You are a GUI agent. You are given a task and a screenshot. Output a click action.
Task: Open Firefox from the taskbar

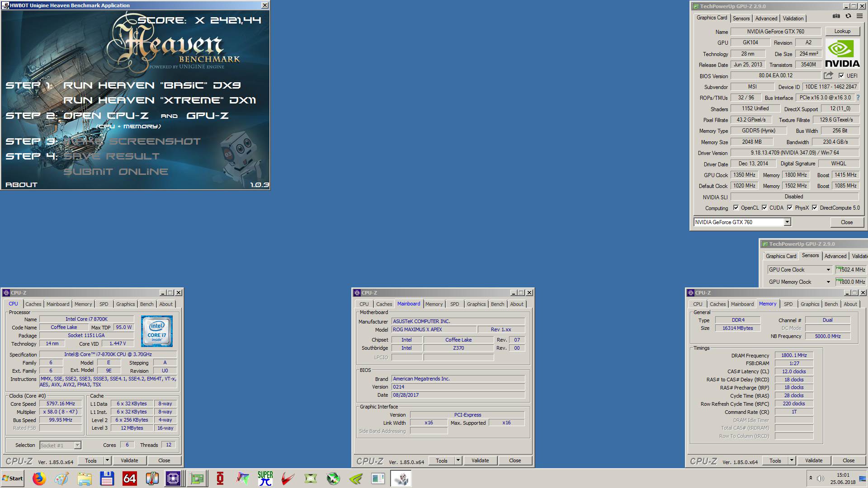pyautogui.click(x=39, y=479)
